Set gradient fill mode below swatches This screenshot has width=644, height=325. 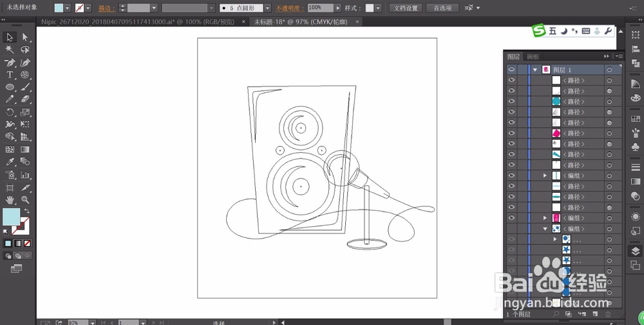point(17,244)
